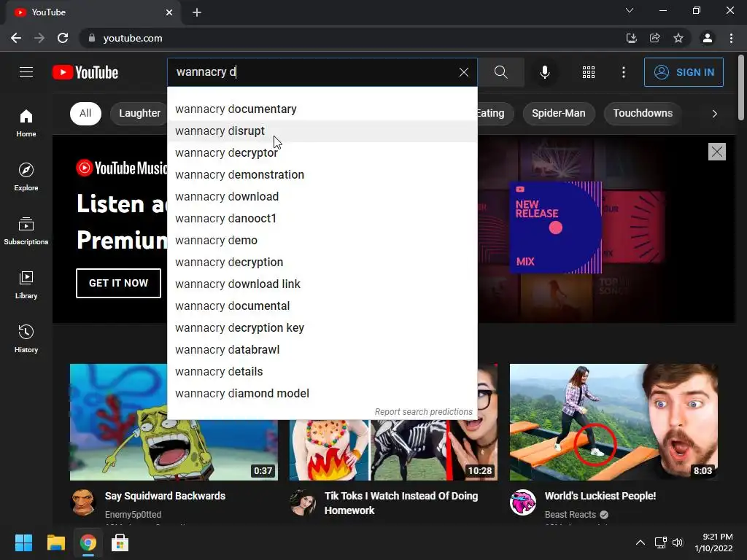
Task: Choose suggestion wannacry decryptor
Action: click(x=322, y=153)
